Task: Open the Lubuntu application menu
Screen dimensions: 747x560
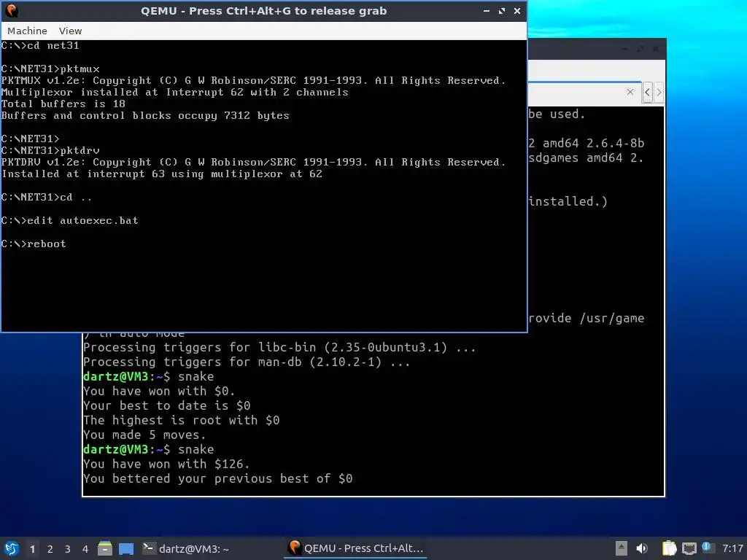Action: coord(12,548)
